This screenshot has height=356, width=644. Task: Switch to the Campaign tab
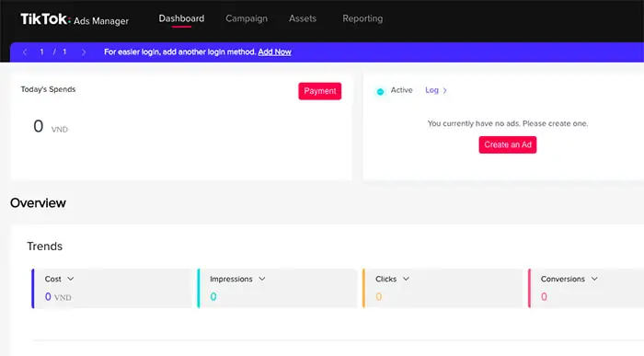pos(247,18)
